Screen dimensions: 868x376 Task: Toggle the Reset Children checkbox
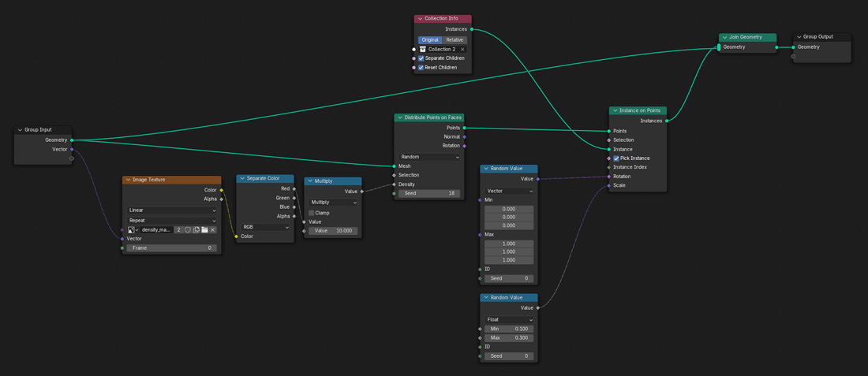(421, 68)
